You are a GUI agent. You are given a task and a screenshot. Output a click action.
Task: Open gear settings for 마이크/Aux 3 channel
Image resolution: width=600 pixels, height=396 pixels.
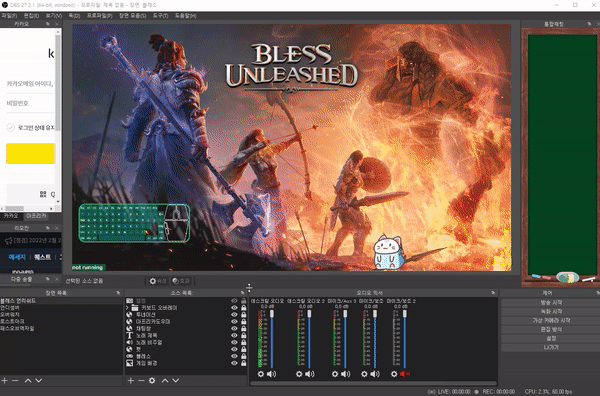tap(335, 374)
